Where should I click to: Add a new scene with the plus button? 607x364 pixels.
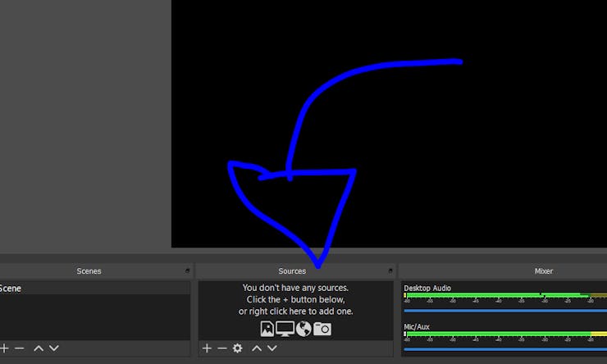click(x=5, y=348)
